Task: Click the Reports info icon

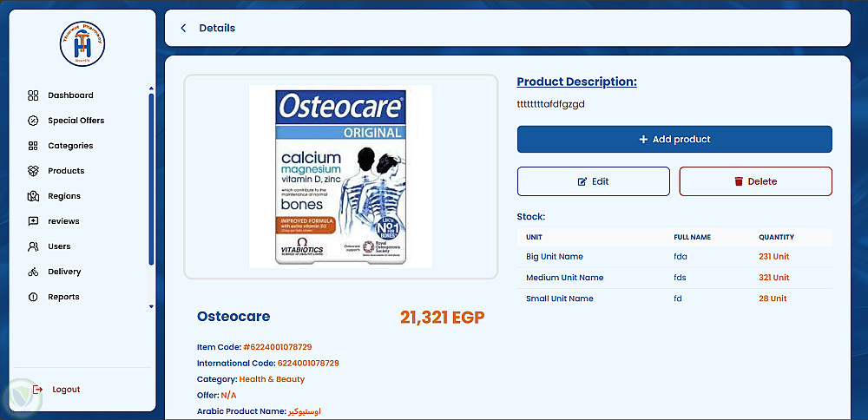Action: (33, 297)
